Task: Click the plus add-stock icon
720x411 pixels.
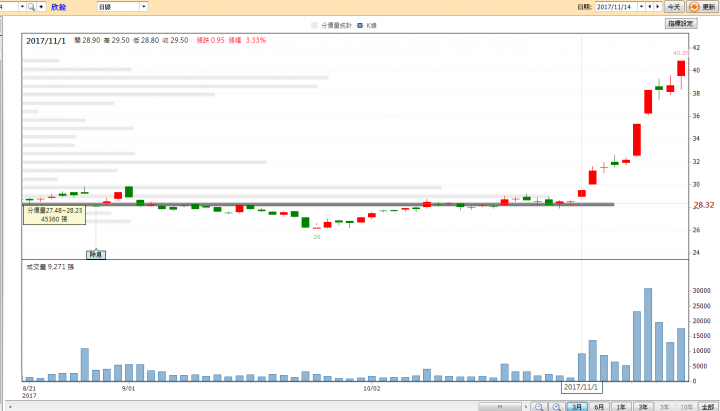Action: [x=41, y=7]
